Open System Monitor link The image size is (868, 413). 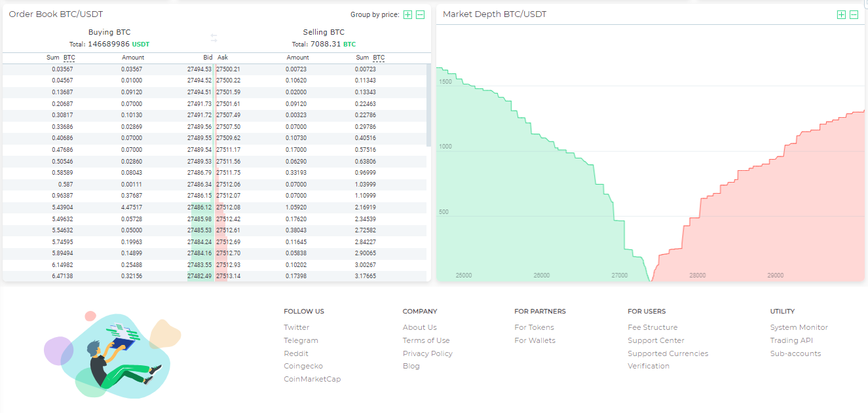tap(799, 327)
